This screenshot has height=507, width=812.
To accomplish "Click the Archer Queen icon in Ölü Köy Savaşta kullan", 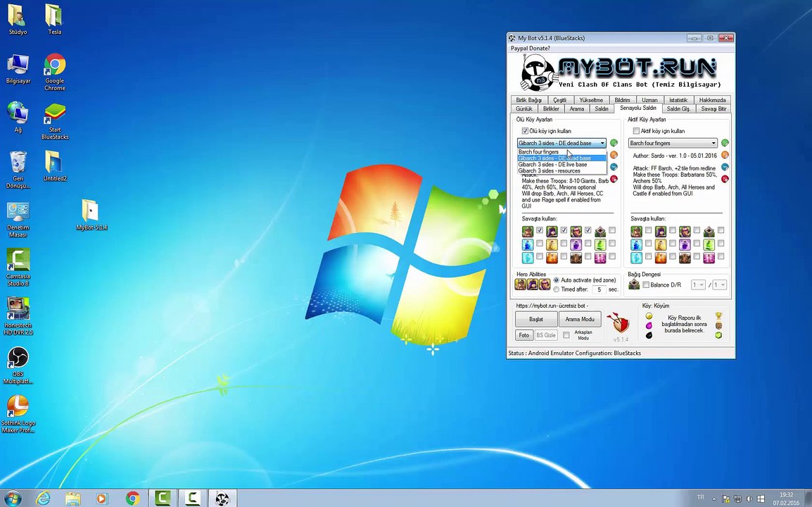I will [x=552, y=231].
